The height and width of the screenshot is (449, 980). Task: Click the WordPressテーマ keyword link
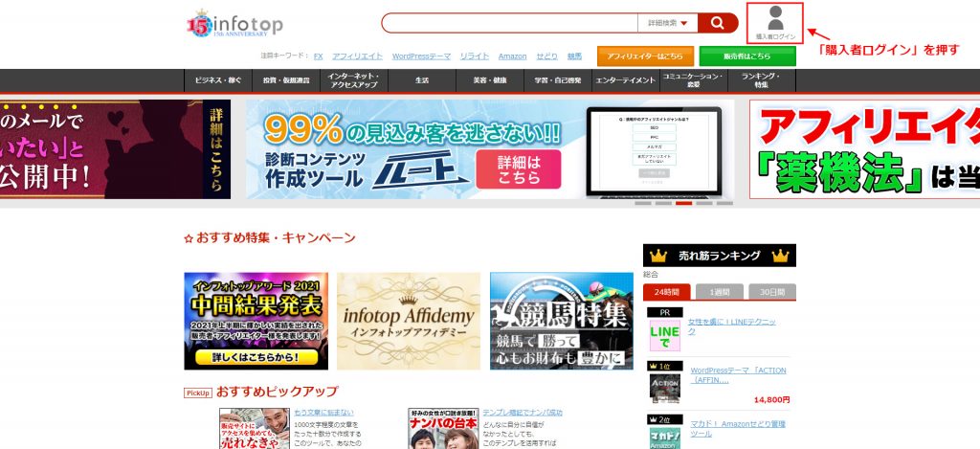coord(421,56)
